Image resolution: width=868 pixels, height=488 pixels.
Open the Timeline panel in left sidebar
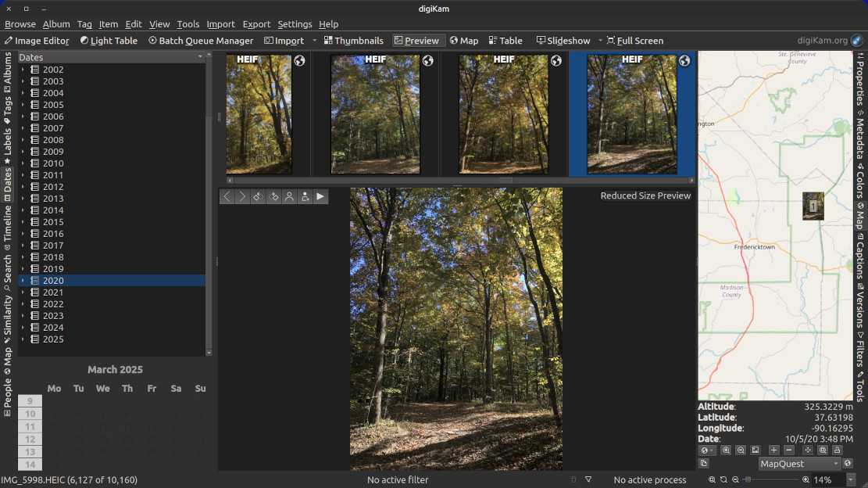point(7,226)
